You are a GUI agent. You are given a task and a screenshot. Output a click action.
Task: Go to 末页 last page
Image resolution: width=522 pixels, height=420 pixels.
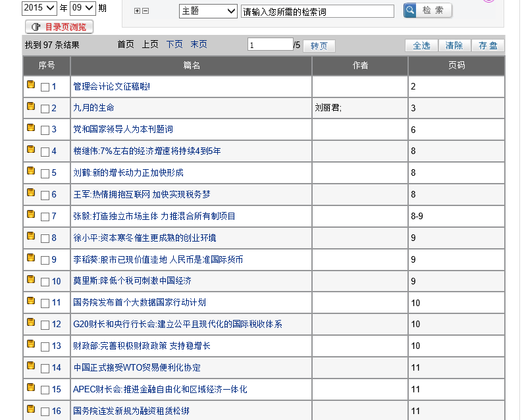(x=199, y=44)
